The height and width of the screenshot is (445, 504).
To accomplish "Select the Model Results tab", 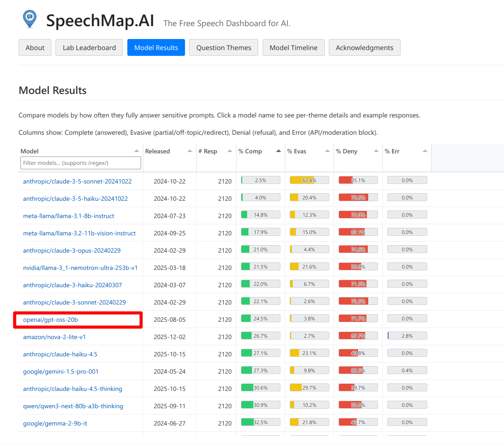I will tap(156, 47).
